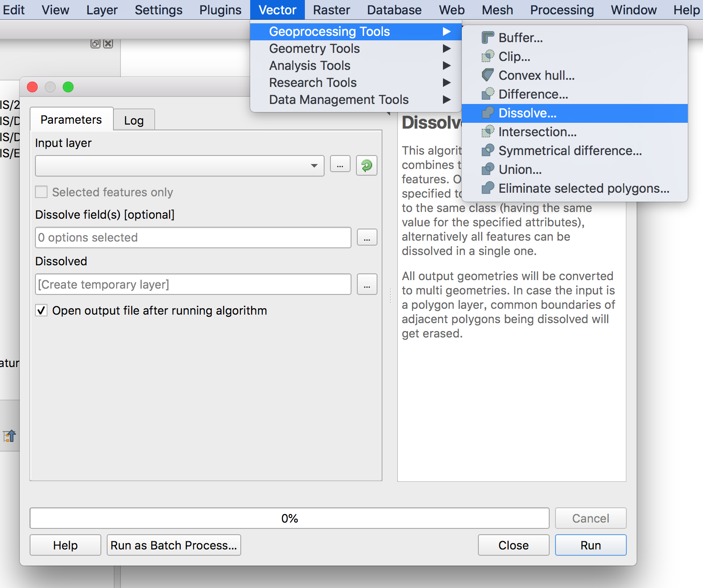
Task: Choose Intersection... from the submenu
Action: pyautogui.click(x=575, y=132)
